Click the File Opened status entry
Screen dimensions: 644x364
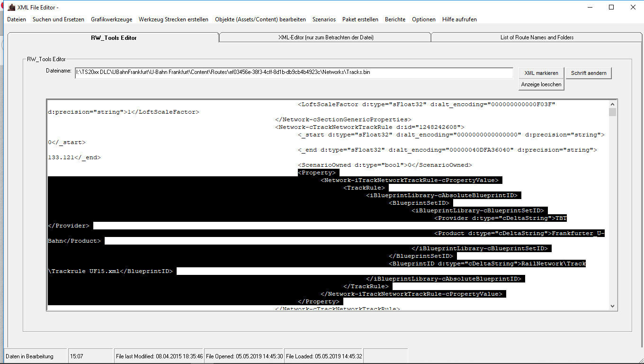point(244,356)
